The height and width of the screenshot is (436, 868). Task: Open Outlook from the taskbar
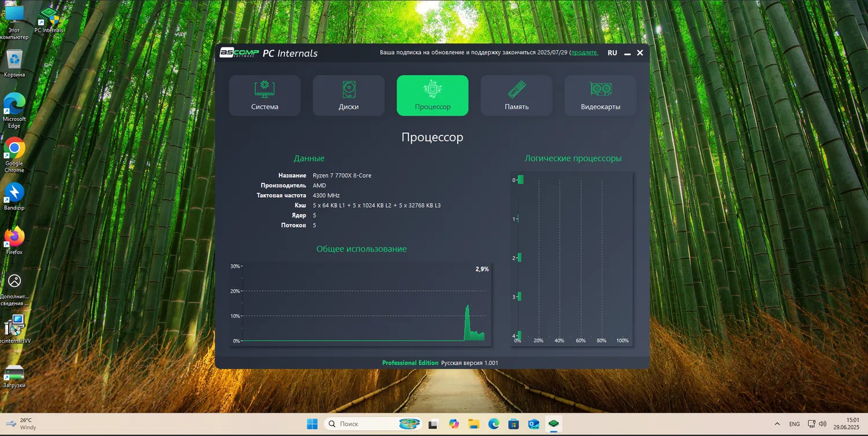click(x=534, y=424)
